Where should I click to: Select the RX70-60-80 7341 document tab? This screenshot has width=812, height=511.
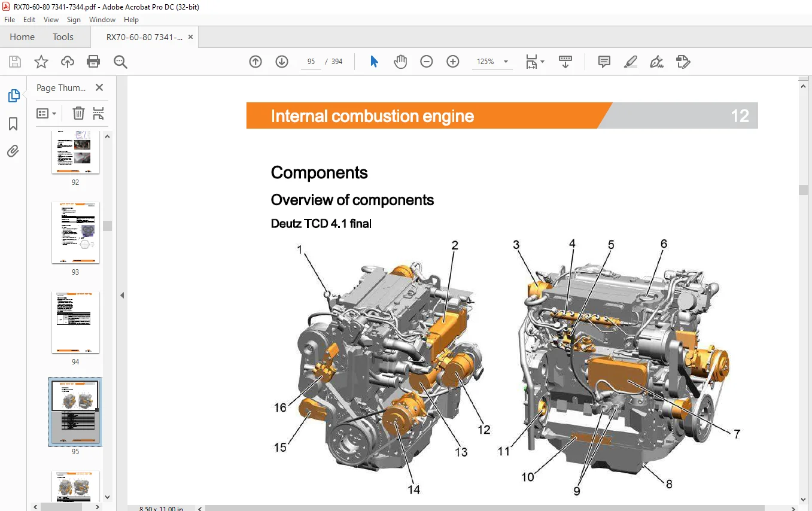point(145,37)
